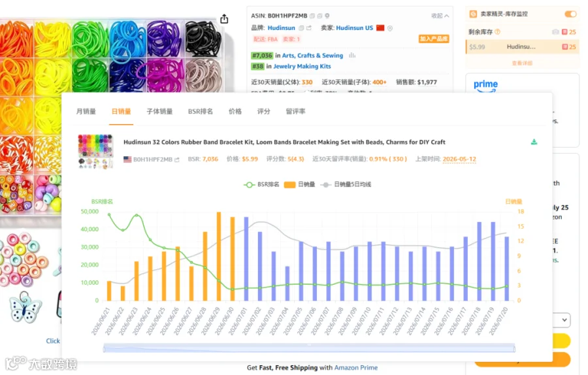588x375 pixels.
Task: Open the external link icon beside B0H1HPF2MB
Action: point(176,159)
